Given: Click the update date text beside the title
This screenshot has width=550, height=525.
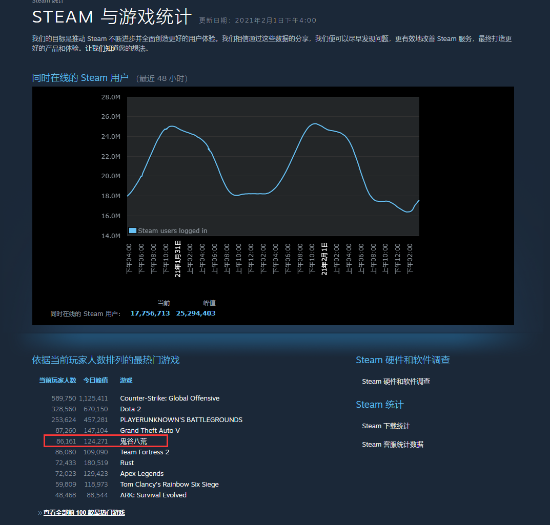Looking at the screenshot, I should click(258, 20).
